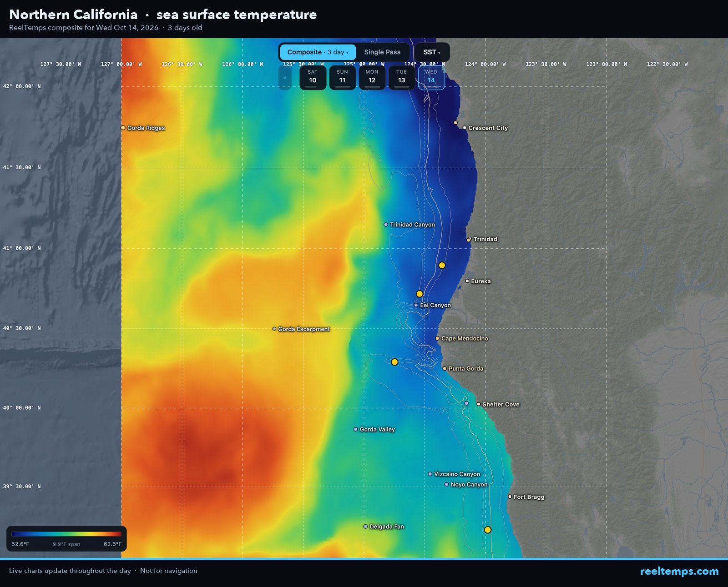The width and height of the screenshot is (728, 587).
Task: Click the Vizcaino Canyon label
Action: (x=457, y=474)
